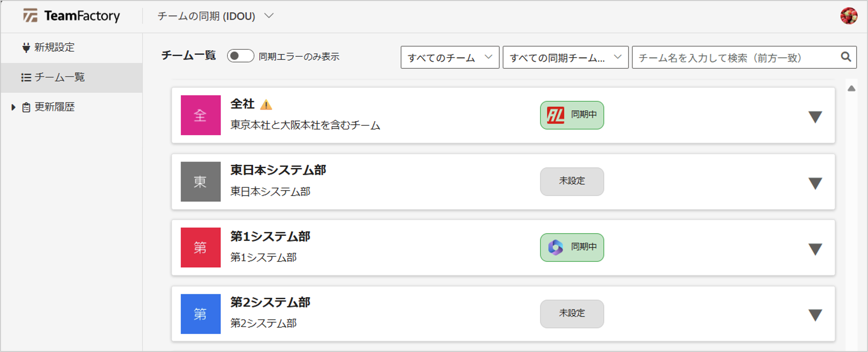The height and width of the screenshot is (352, 868).
Task: Open the user profile avatar
Action: pos(848,16)
